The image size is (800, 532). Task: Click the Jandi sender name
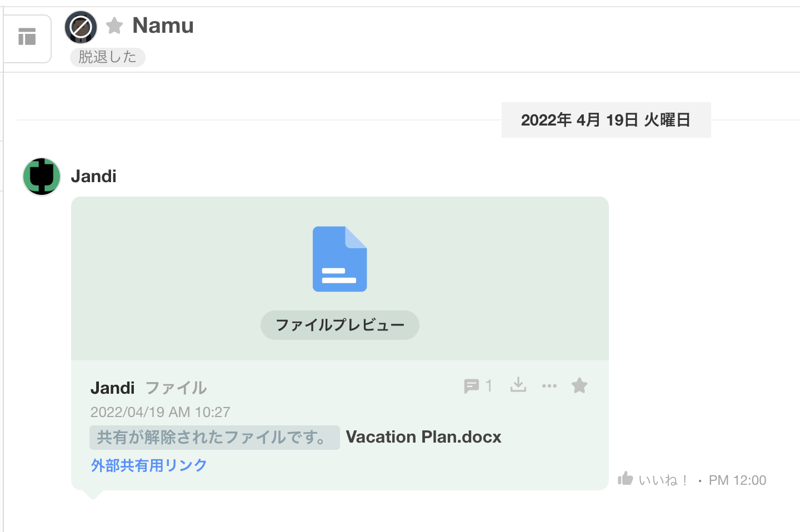point(94,177)
